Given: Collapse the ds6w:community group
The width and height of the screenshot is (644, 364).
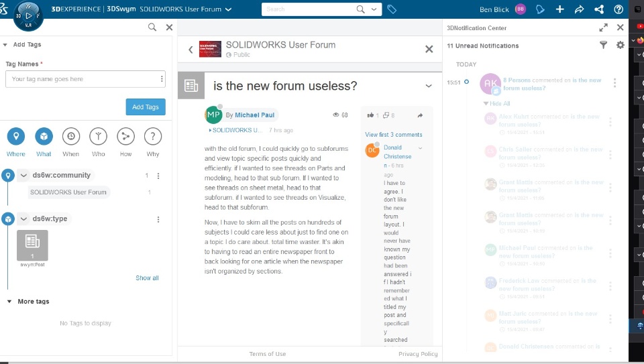Looking at the screenshot, I should (23, 176).
